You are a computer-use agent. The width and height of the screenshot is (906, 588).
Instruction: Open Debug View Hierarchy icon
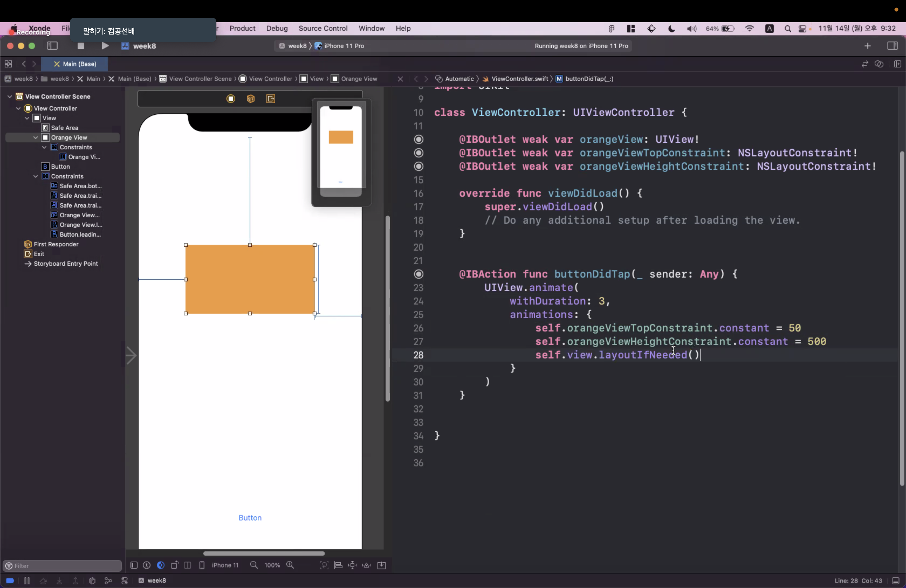point(92,581)
